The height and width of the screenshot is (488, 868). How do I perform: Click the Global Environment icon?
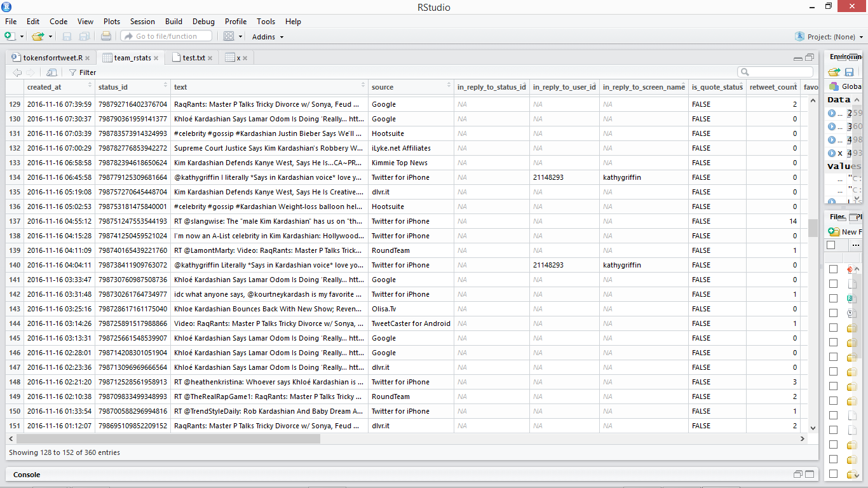coord(834,86)
